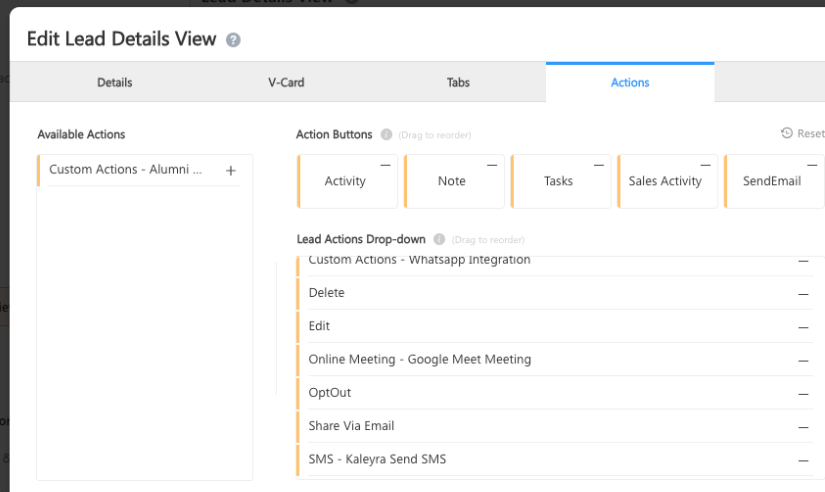Remove Tasks action button via minus icon
This screenshot has width=825, height=492.
pyautogui.click(x=599, y=165)
